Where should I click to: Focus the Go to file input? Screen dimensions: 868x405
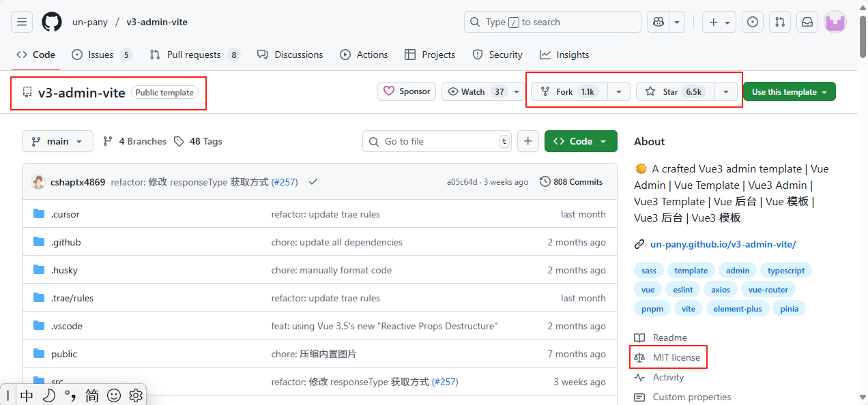[x=437, y=141]
